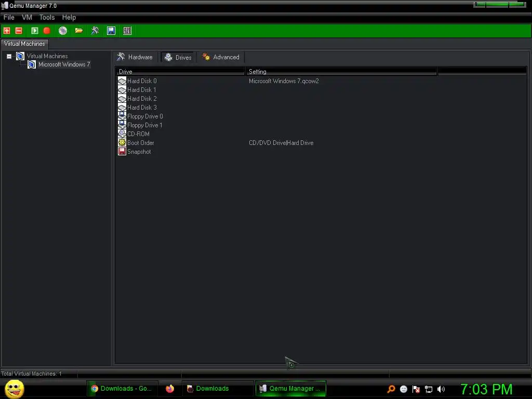Switch to the Drives tab
Viewport: 532px width, 399px height.
click(x=178, y=57)
